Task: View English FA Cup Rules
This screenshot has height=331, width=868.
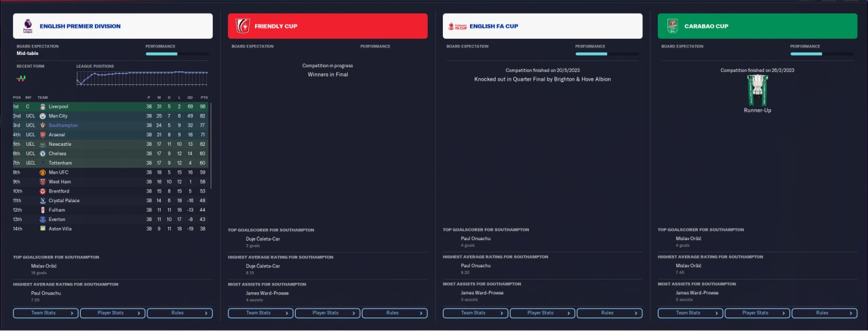Action: (610, 313)
